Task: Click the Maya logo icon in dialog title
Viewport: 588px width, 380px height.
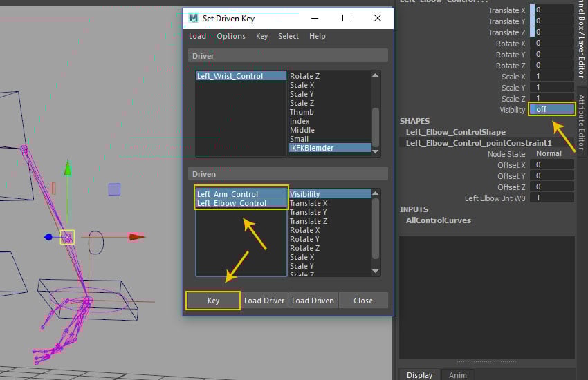Action: click(x=194, y=19)
